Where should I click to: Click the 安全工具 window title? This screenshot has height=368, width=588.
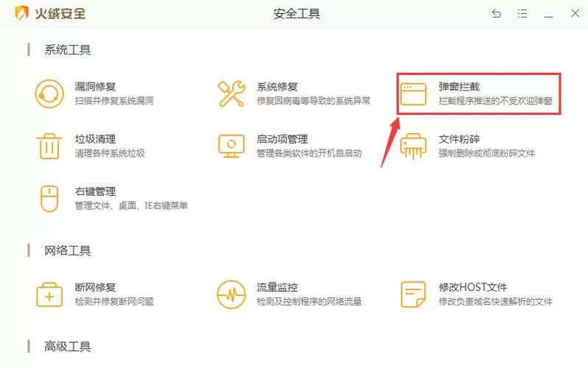pyautogui.click(x=297, y=14)
